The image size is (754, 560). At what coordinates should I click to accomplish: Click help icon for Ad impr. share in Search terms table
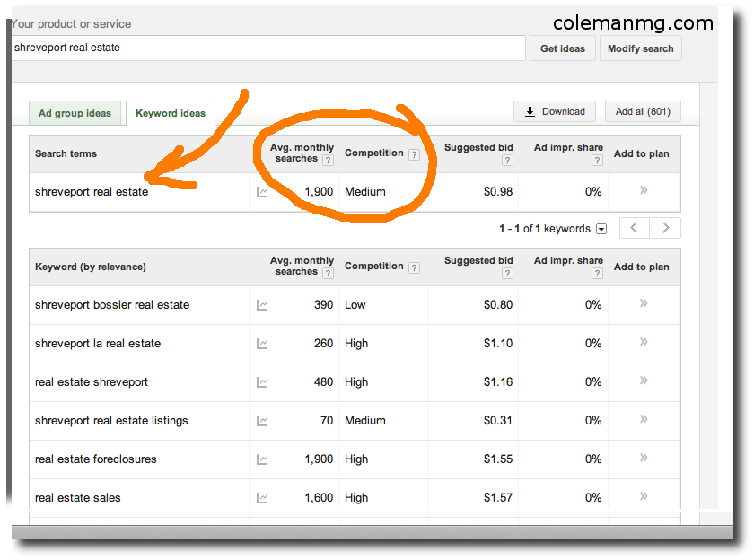coord(597,160)
